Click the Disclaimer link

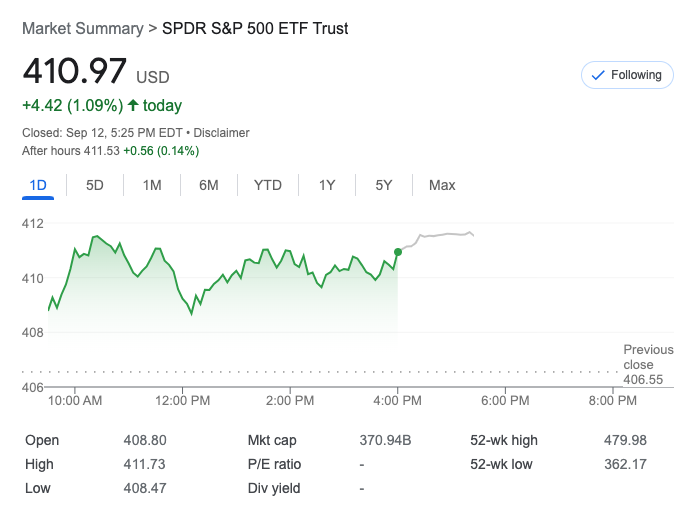tap(221, 133)
